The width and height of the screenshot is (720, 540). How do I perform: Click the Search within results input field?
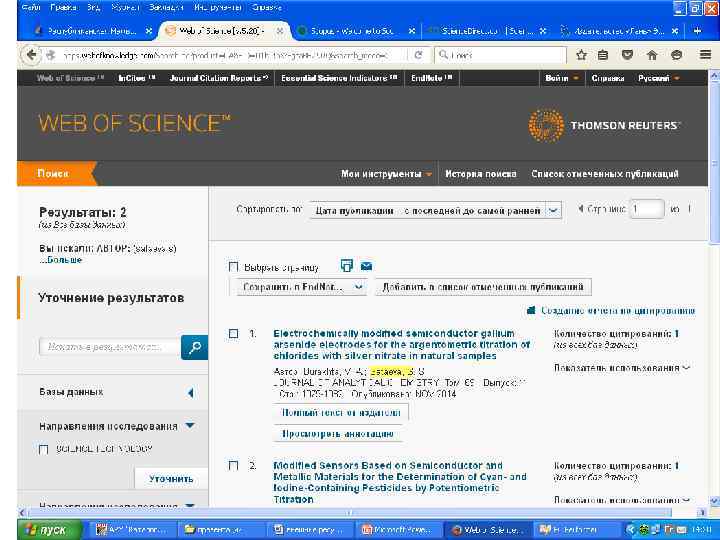110,347
